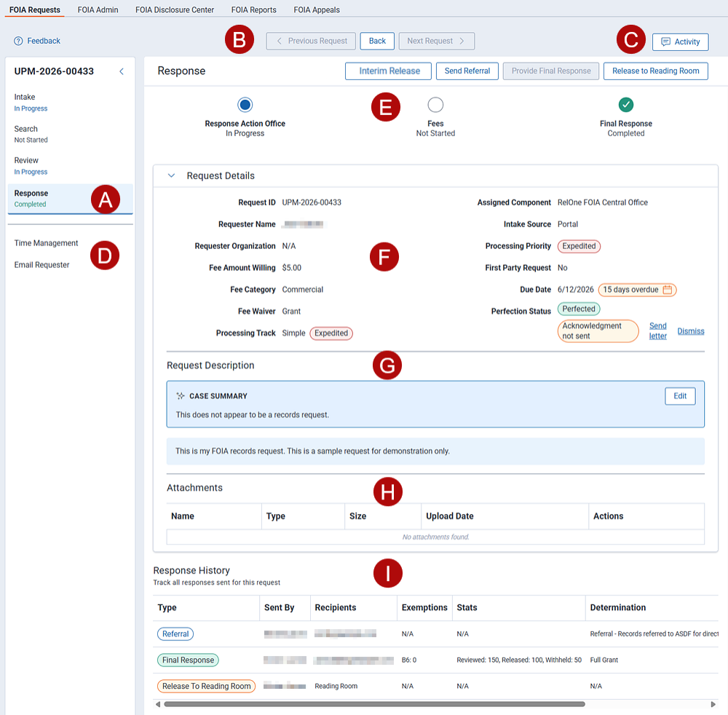The image size is (728, 715).
Task: Click the Final Response green checkmark icon
Action: pos(625,104)
